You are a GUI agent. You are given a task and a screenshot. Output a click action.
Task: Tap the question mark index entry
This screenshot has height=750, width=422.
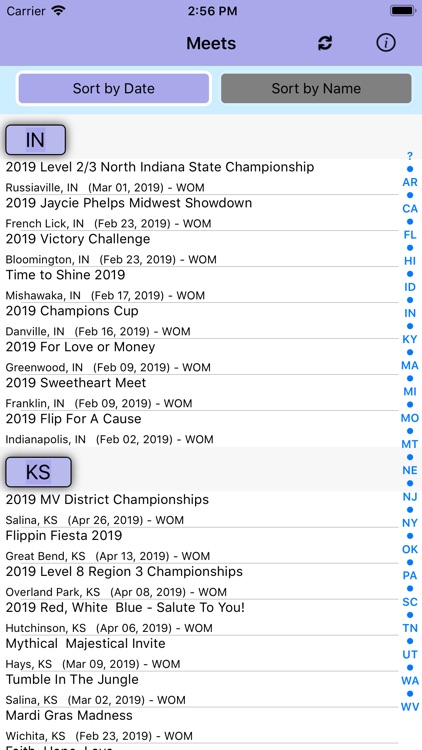(410, 156)
